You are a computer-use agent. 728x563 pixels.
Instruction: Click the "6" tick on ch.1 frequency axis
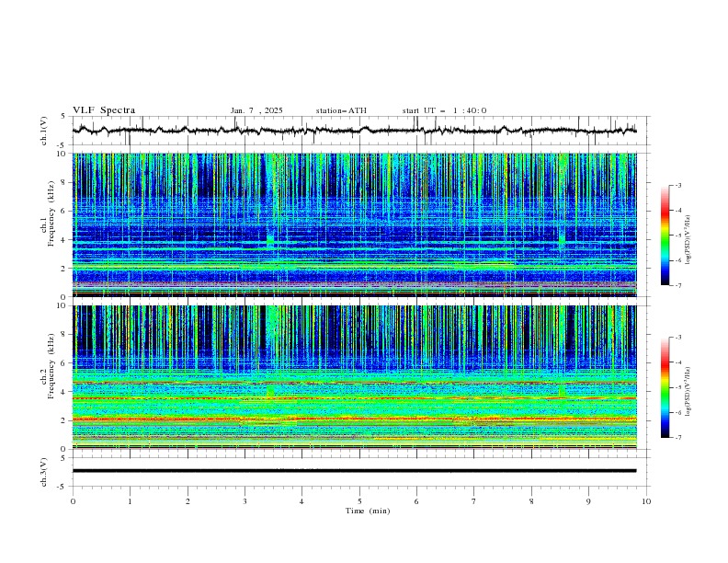coord(64,211)
